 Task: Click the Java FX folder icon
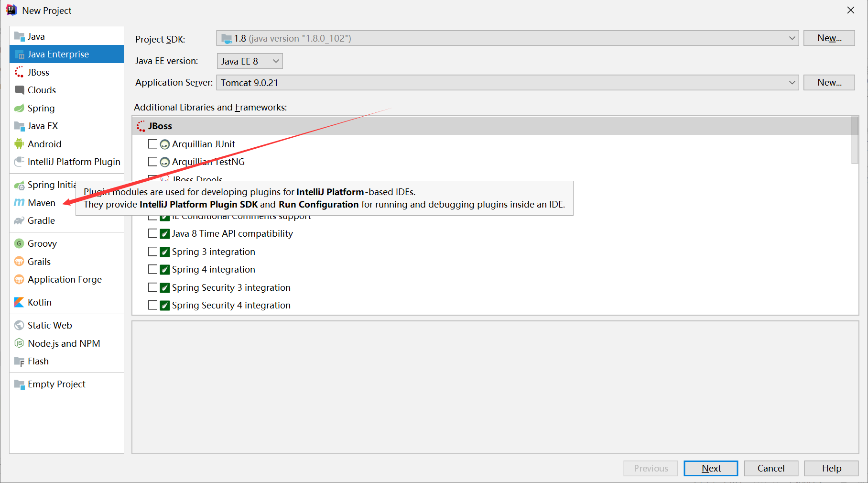point(19,126)
